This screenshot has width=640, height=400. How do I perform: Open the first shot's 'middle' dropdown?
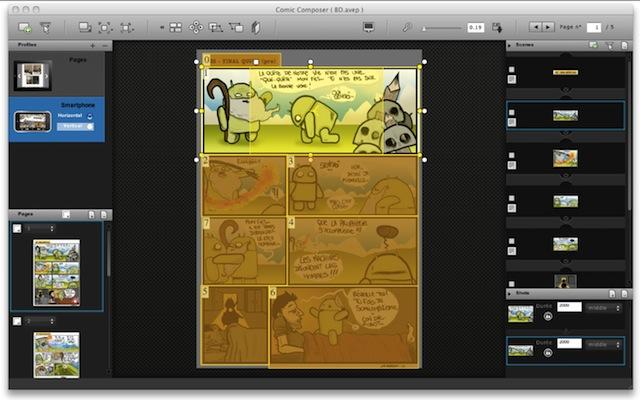(x=604, y=308)
